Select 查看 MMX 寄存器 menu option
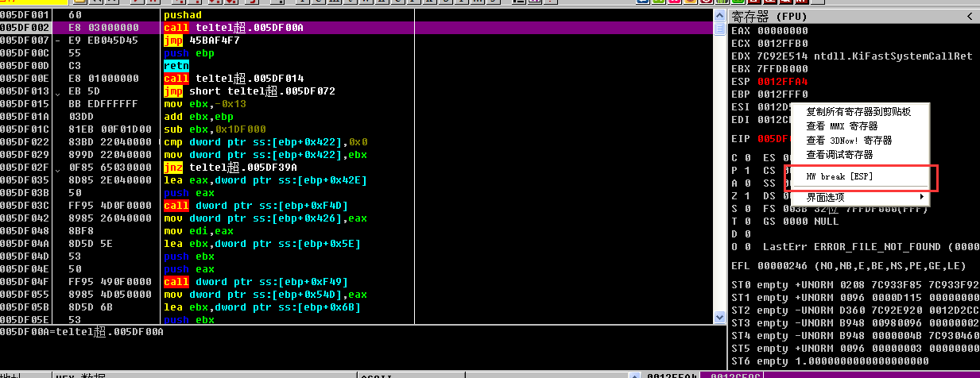Viewport: 980px width, 378px height. 842,126
